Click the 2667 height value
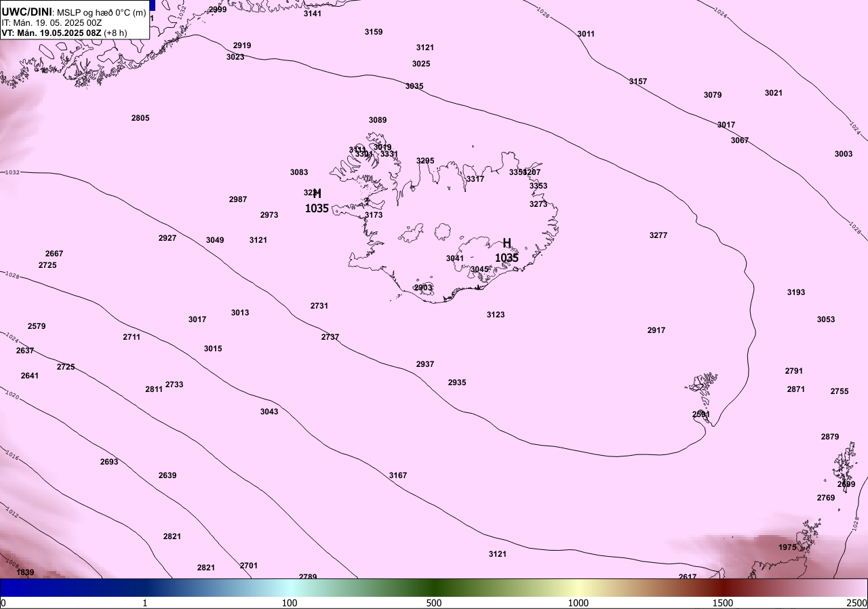The width and height of the screenshot is (868, 609). [x=54, y=254]
